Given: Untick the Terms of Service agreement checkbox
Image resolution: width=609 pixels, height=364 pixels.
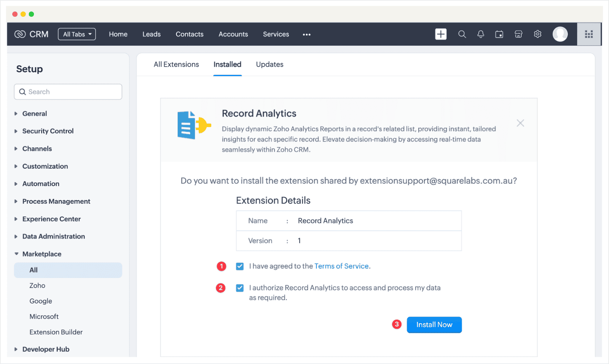Looking at the screenshot, I should tap(240, 266).
